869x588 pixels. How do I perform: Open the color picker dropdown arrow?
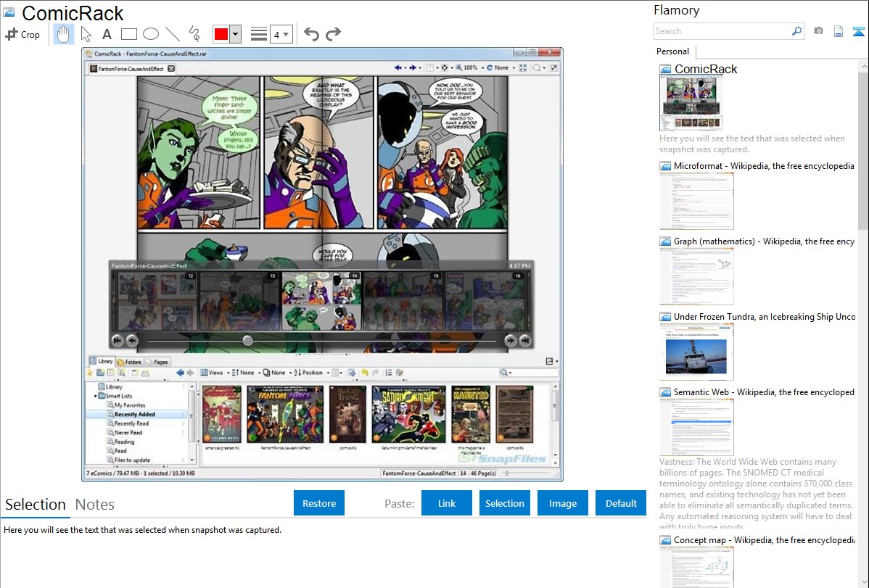click(235, 34)
